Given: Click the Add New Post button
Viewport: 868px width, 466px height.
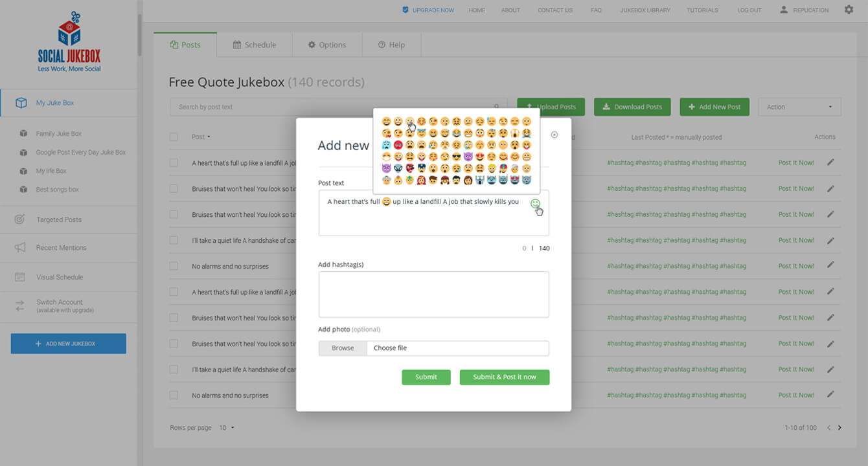Looking at the screenshot, I should click(714, 107).
